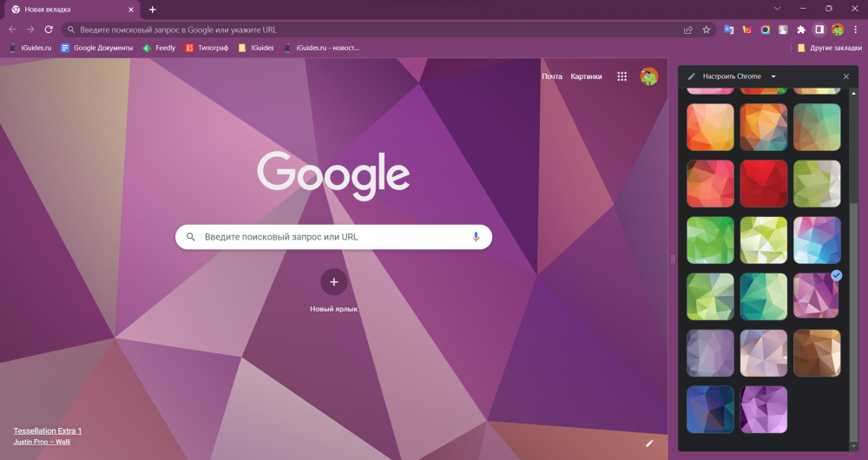Click the checked purple-pink polygon background
Screen dimensions: 868x460
click(816, 296)
